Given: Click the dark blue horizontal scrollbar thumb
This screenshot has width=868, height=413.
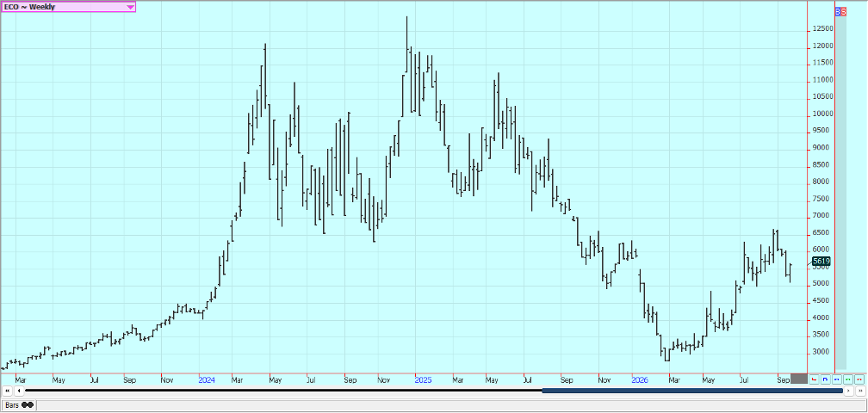Looking at the screenshot, I should pyautogui.click(x=692, y=391).
